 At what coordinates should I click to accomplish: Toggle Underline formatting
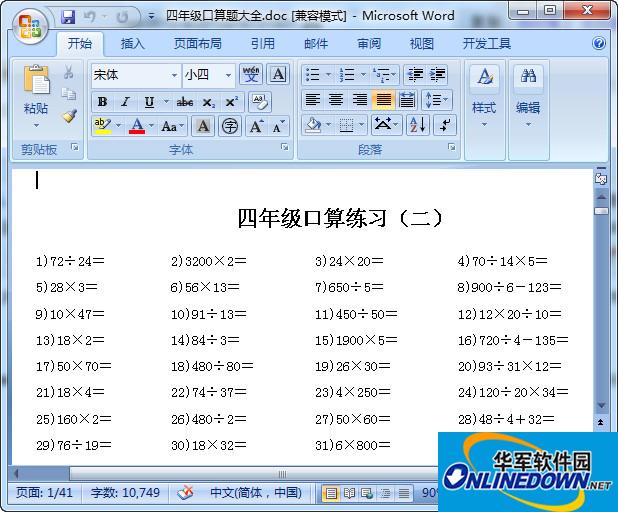pos(149,102)
